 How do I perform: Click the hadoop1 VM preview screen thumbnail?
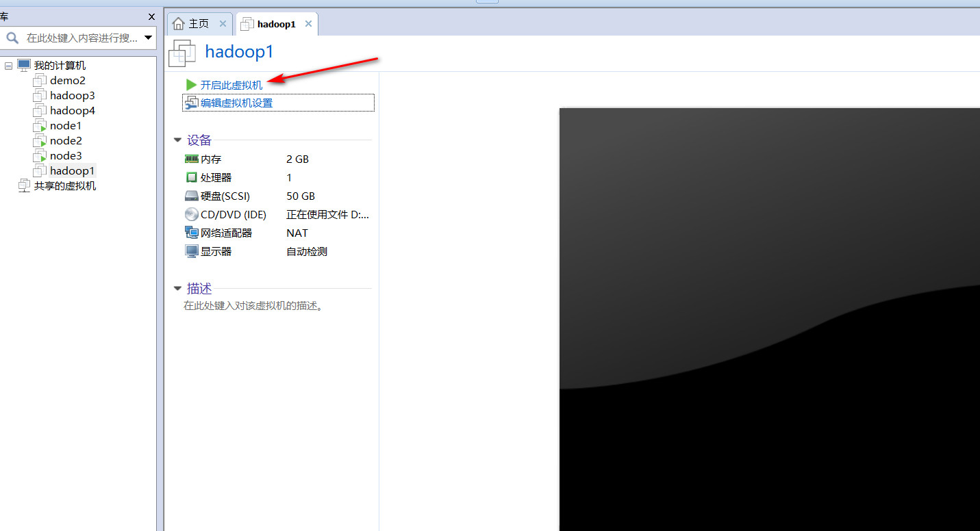(x=770, y=319)
